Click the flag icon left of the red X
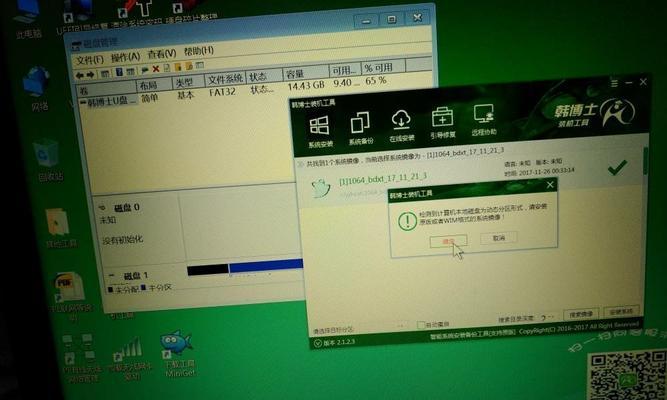This screenshot has height=400, width=667. pos(145,70)
